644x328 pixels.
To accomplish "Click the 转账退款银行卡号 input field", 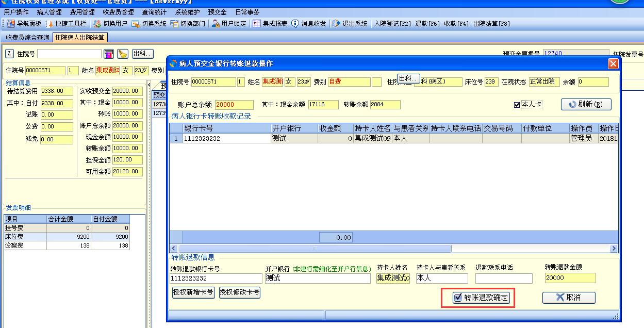I will (216, 278).
